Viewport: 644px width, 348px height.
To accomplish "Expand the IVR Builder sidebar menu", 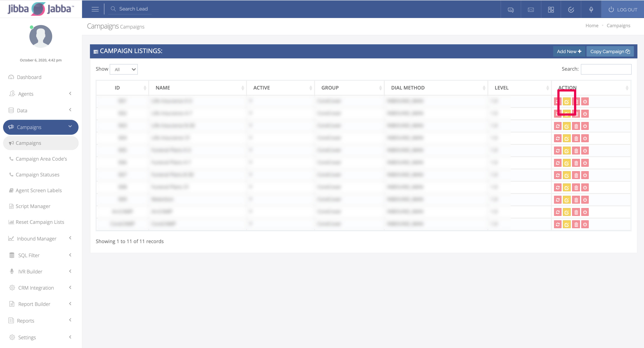I will click(x=41, y=271).
